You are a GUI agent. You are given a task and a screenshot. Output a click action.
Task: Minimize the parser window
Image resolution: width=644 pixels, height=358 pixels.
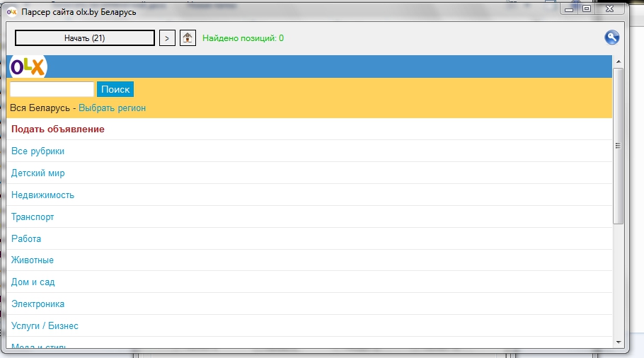click(569, 8)
